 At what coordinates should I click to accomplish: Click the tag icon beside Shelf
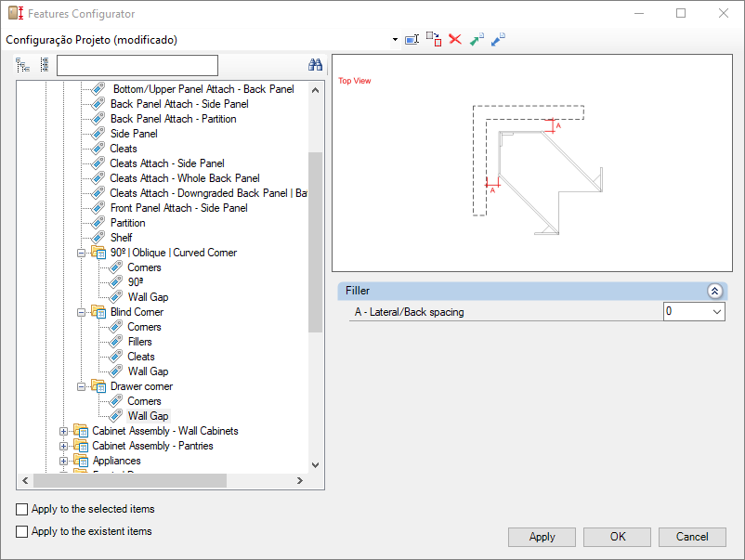click(98, 238)
